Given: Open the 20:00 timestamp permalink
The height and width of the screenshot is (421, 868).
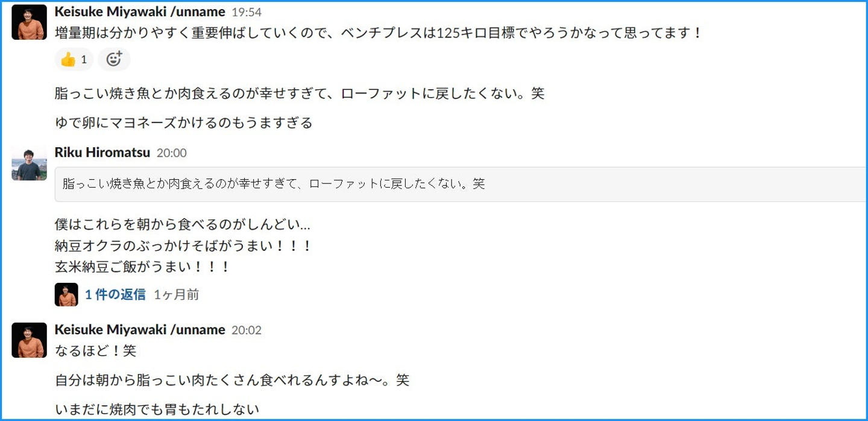Looking at the screenshot, I should coord(172,153).
